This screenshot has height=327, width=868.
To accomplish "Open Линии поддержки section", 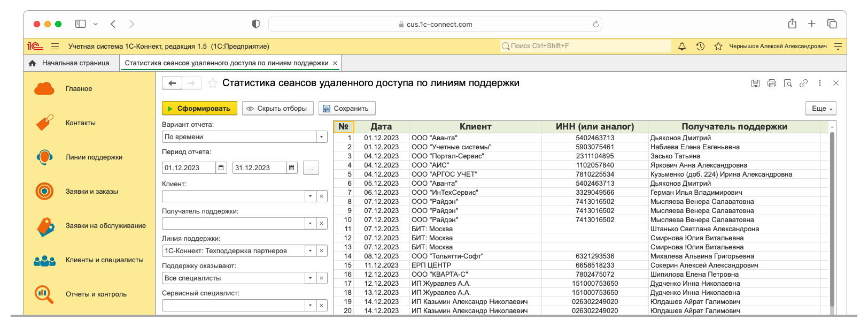I will coord(94,157).
